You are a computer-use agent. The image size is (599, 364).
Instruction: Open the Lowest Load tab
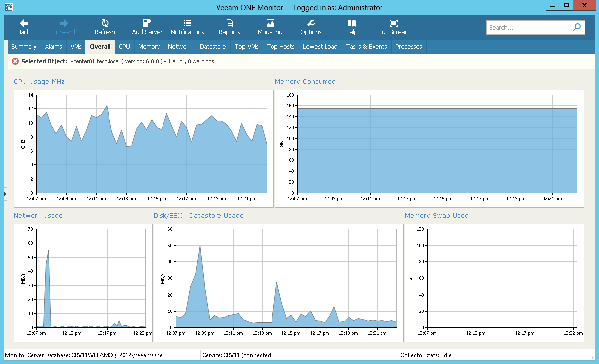click(x=320, y=47)
